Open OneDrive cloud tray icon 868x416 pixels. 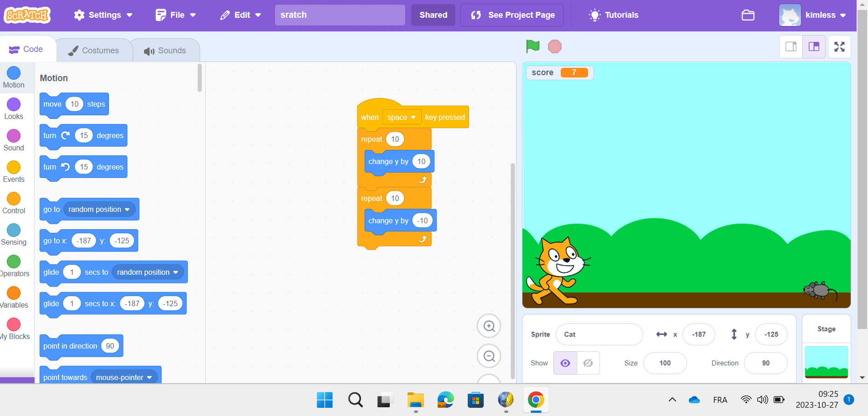pos(694,400)
